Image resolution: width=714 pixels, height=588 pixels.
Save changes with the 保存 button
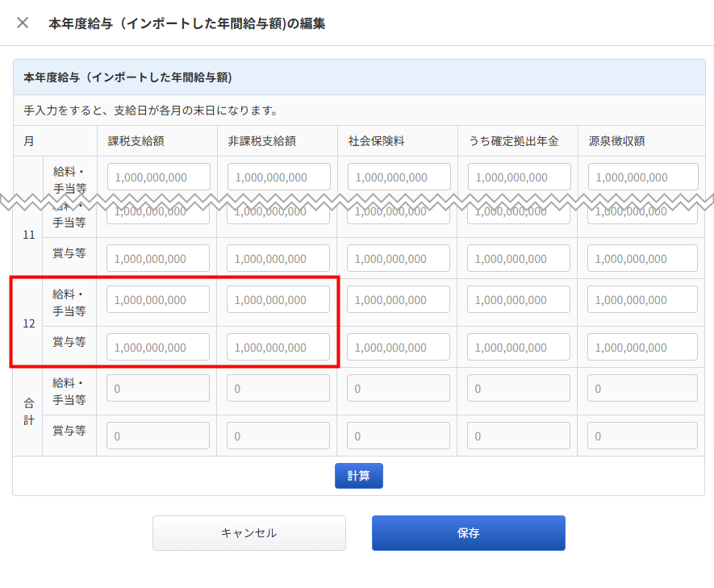pos(468,533)
